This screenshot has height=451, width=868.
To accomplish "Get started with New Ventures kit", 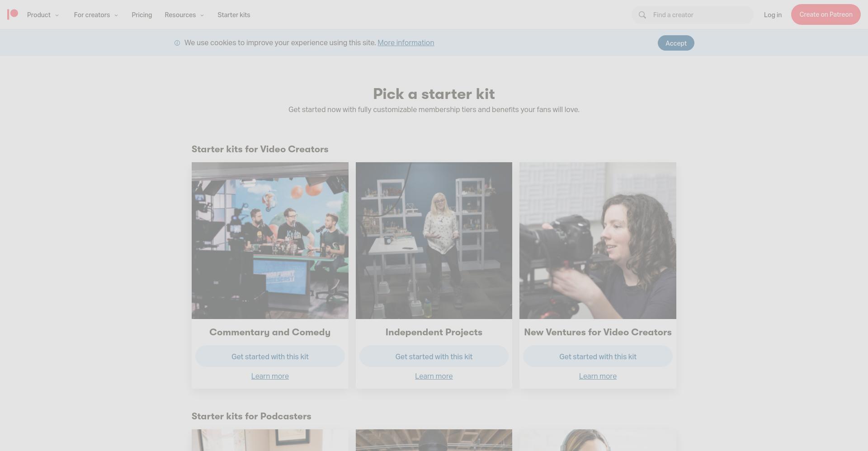I will [x=598, y=357].
